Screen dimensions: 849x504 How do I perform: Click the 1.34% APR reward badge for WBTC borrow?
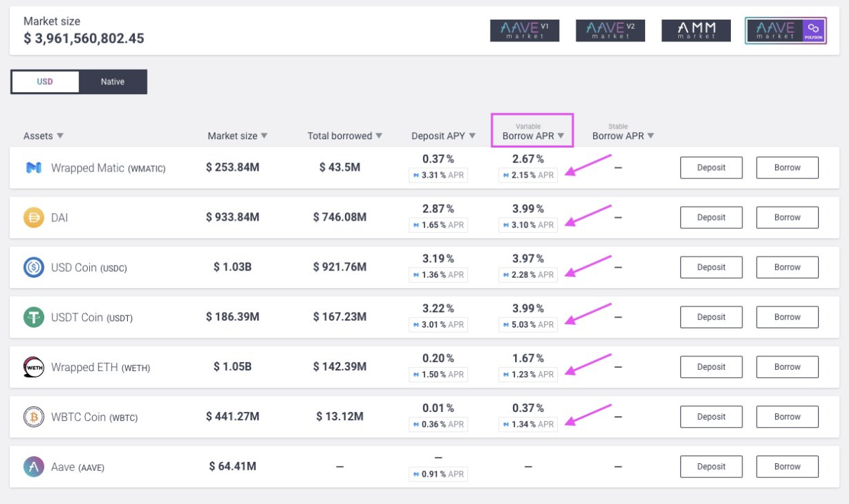[528, 424]
